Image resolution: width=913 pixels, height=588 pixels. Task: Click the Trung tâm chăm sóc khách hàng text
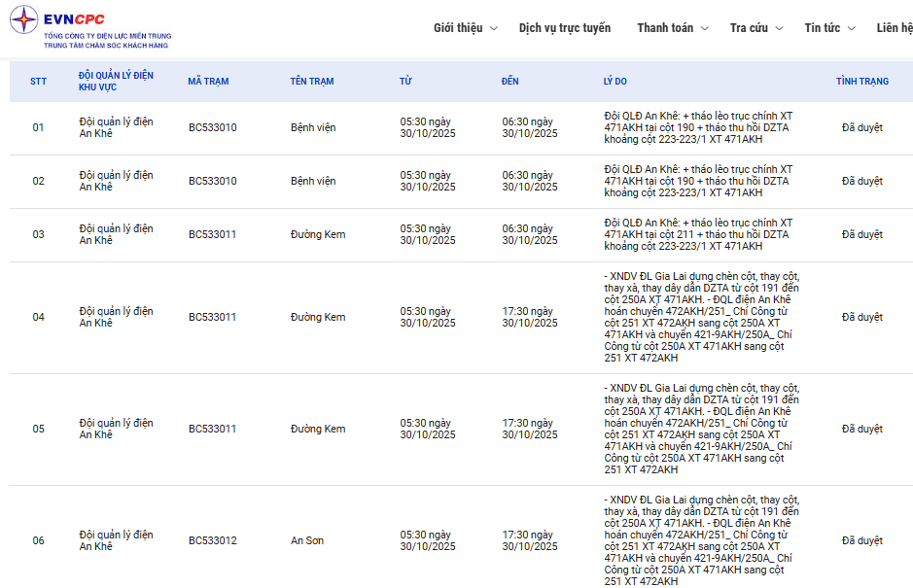pyautogui.click(x=106, y=46)
